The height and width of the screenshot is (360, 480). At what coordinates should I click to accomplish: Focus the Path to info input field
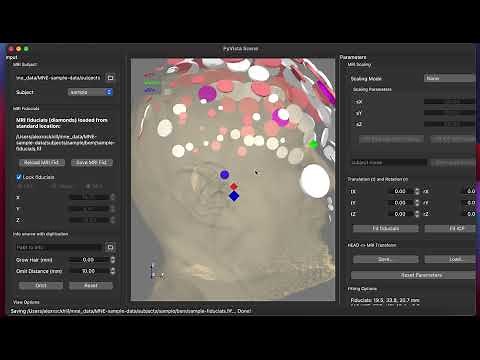59,247
